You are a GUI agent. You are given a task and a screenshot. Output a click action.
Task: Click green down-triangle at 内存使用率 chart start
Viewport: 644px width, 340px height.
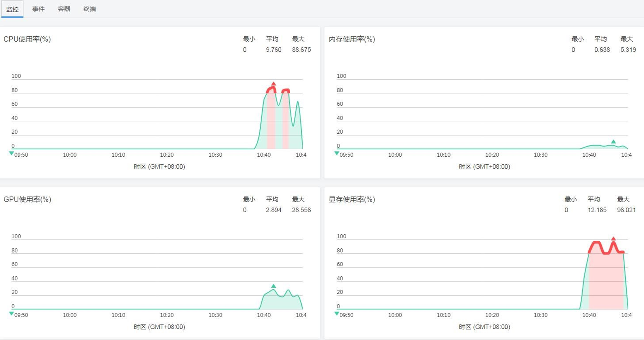[336, 153]
